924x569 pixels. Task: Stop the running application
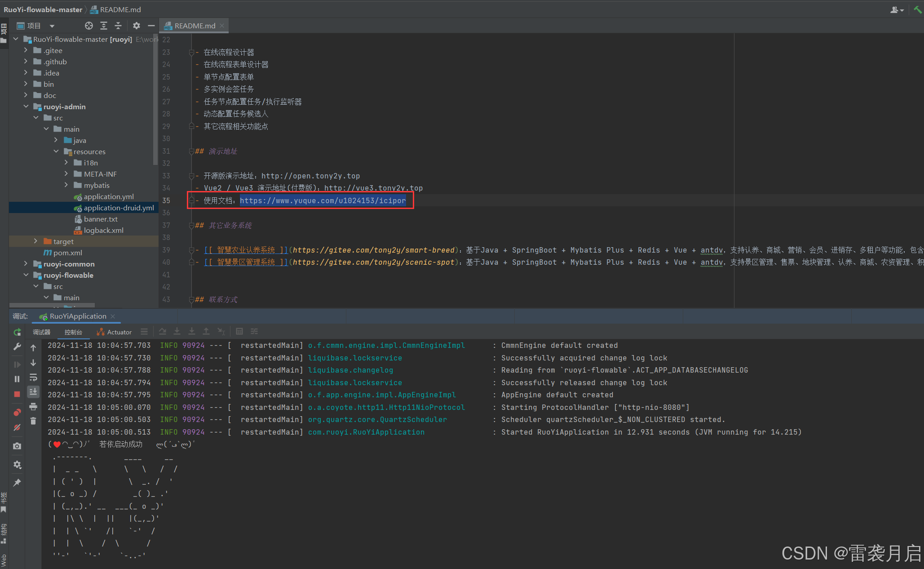click(17, 393)
